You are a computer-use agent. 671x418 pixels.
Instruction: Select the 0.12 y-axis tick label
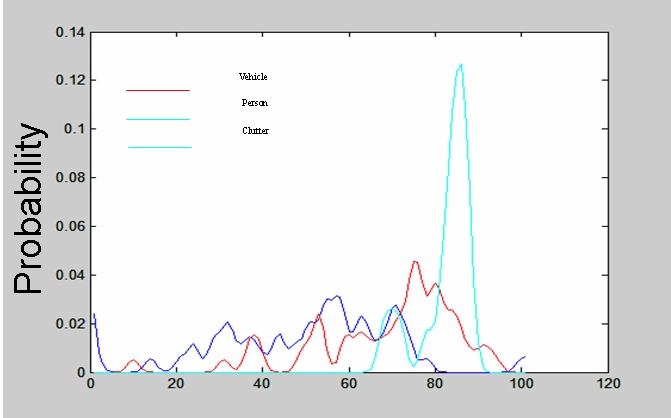[70, 80]
